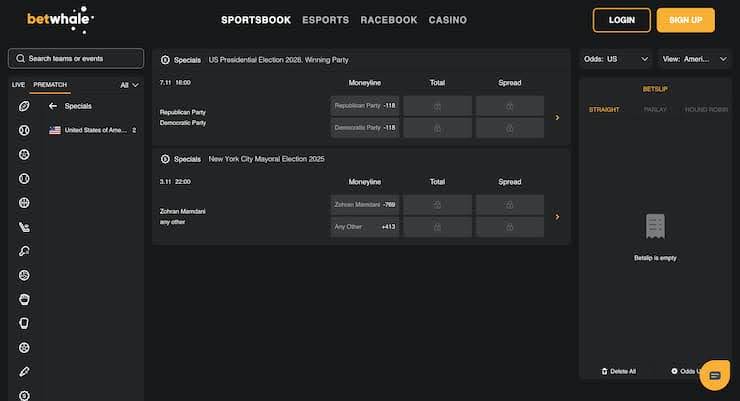Open the All filter dropdown
Viewport: 740px width, 401px height.
(129, 85)
